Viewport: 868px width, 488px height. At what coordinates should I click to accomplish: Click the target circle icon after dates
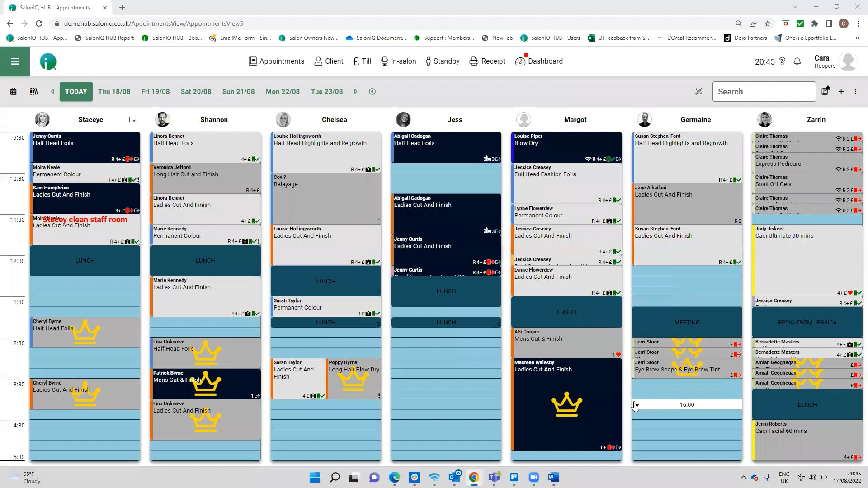click(372, 92)
